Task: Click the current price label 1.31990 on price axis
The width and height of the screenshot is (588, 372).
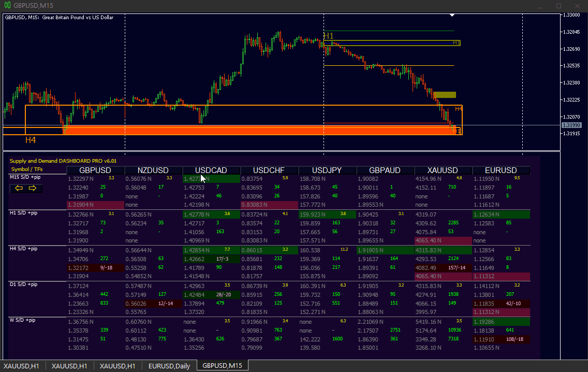Action: click(x=571, y=125)
